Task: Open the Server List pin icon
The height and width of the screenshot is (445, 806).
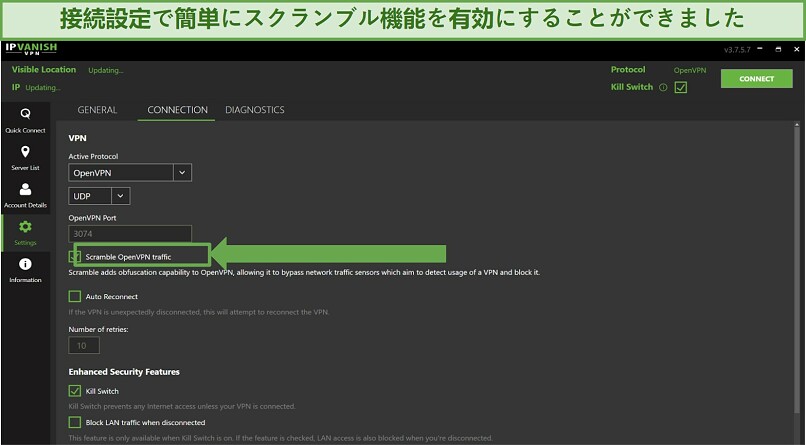Action: (25, 152)
